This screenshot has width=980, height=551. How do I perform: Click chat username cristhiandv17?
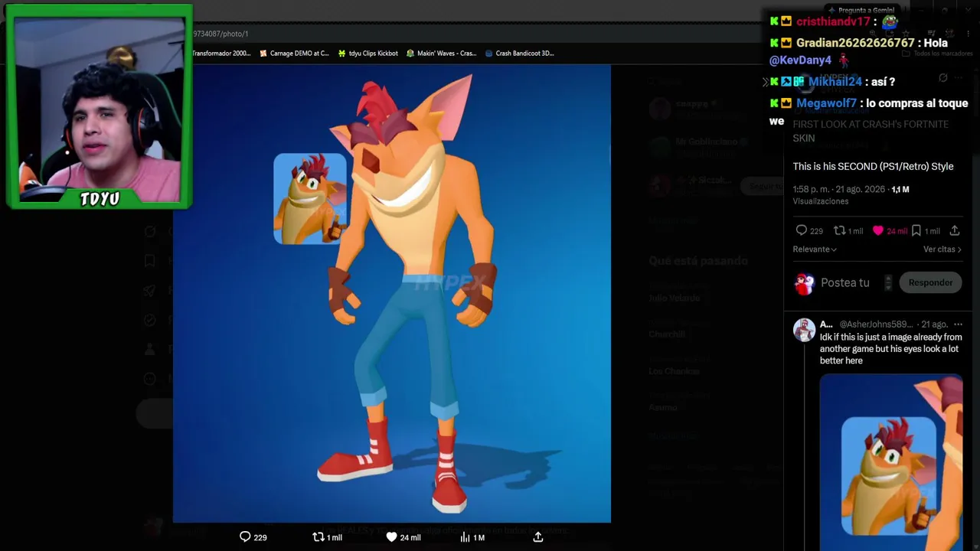coord(833,21)
